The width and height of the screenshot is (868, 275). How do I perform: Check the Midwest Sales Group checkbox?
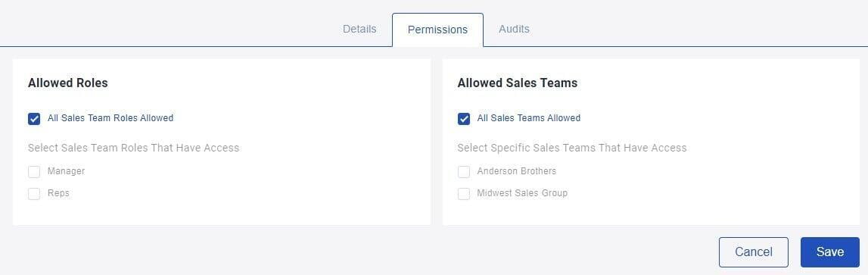(464, 193)
